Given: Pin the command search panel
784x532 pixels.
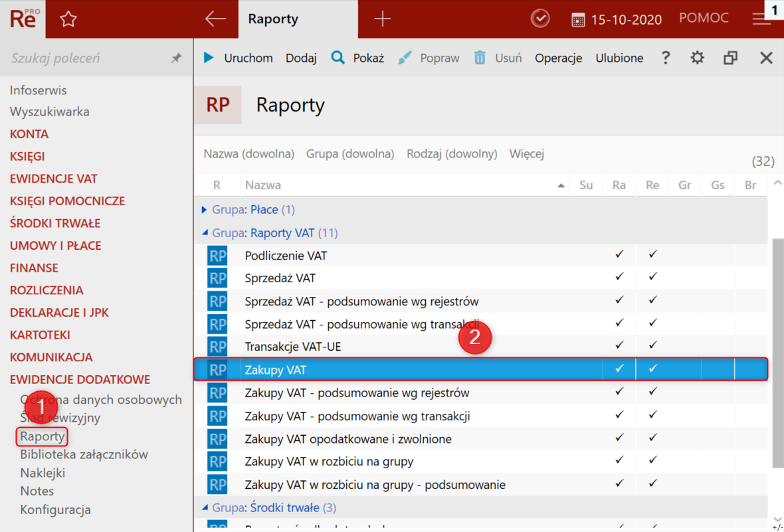Looking at the screenshot, I should tap(176, 58).
